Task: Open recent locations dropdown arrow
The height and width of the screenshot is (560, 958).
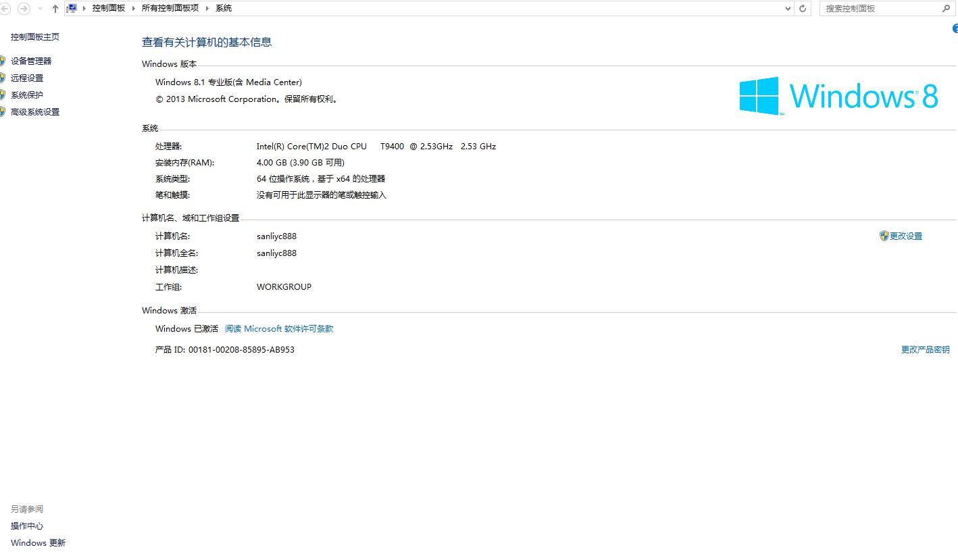Action: click(x=40, y=9)
